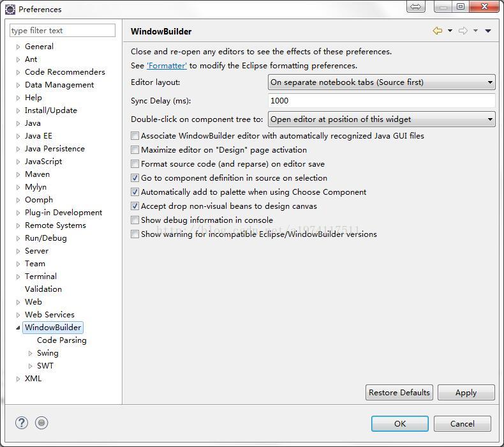Viewport: 504px width, 447px height.
Task: Select Terminal category
Action: [x=41, y=277]
